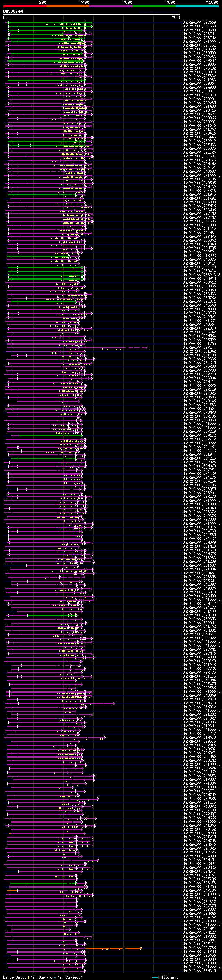The width and height of the screenshot is (222, 980).
Task: Select the UniRef100_Q7DMV8 label
Action: [199, 412]
